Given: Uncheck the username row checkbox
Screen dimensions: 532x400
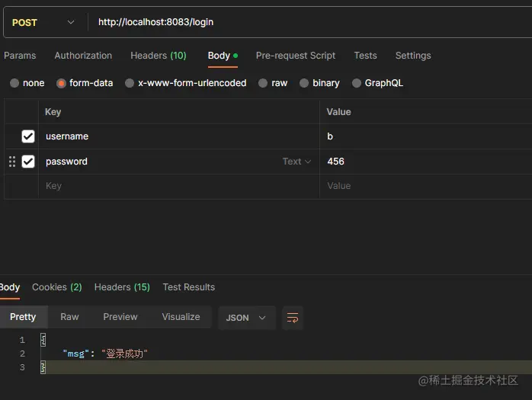Looking at the screenshot, I should pos(28,136).
